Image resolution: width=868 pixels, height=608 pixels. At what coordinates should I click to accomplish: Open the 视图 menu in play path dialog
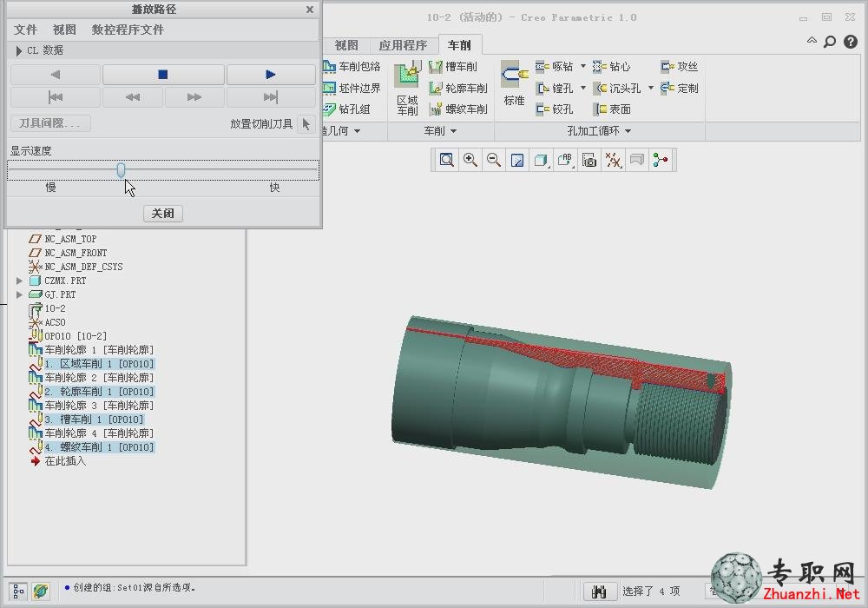tap(64, 30)
